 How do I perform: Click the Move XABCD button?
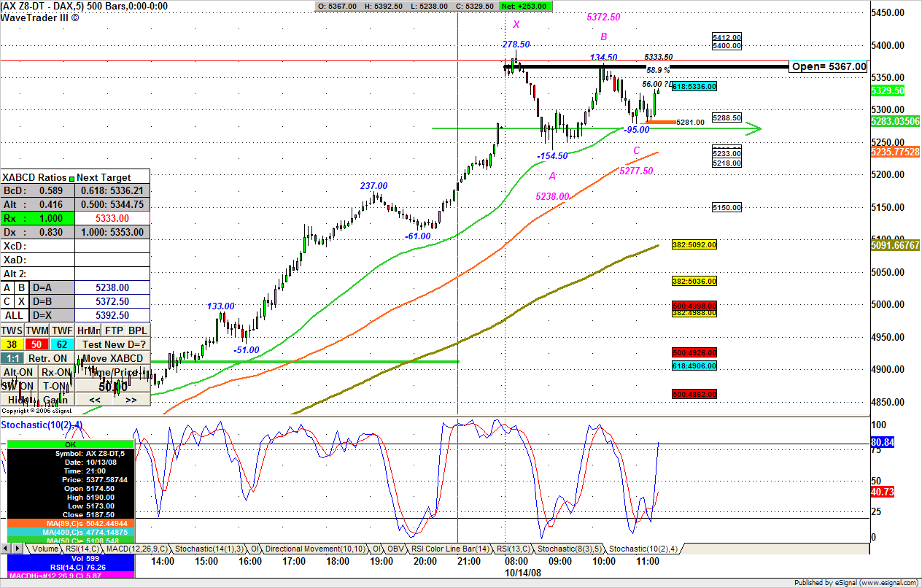(x=113, y=358)
